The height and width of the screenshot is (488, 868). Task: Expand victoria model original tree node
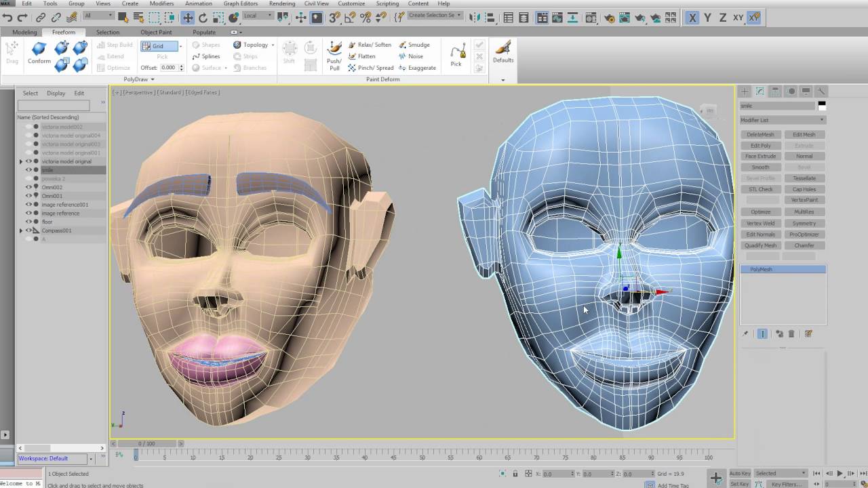point(21,161)
